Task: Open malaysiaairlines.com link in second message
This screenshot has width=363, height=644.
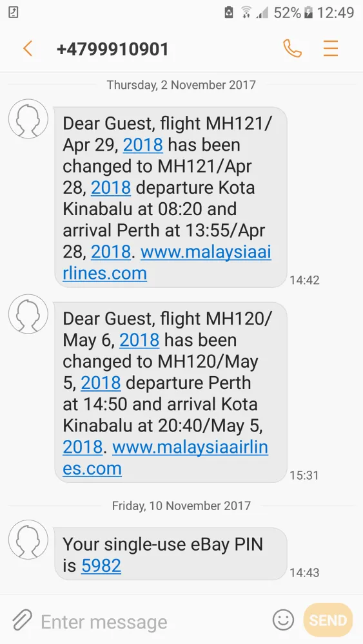Action: point(165,458)
